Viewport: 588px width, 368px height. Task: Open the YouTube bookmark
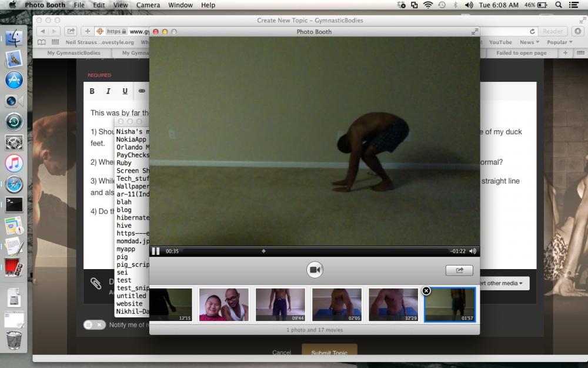[x=500, y=42]
